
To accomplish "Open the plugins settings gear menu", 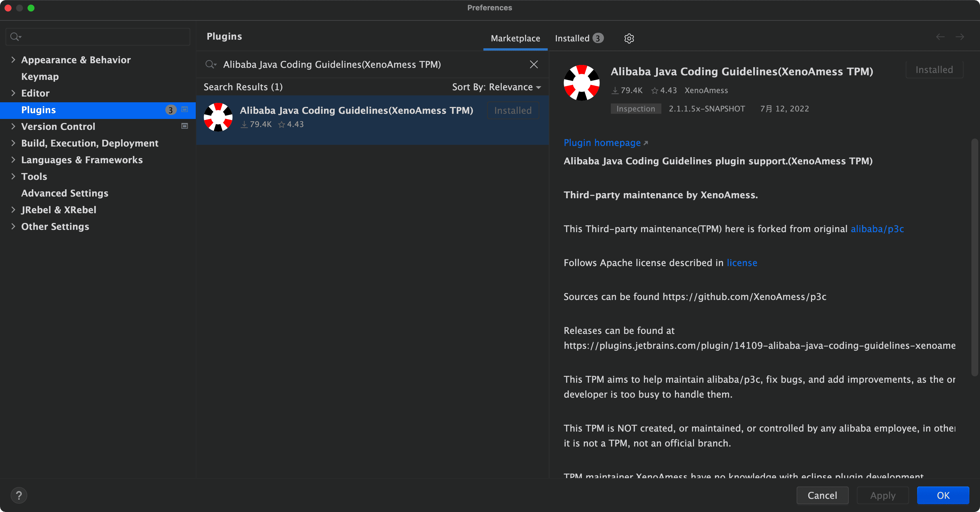I will point(629,39).
